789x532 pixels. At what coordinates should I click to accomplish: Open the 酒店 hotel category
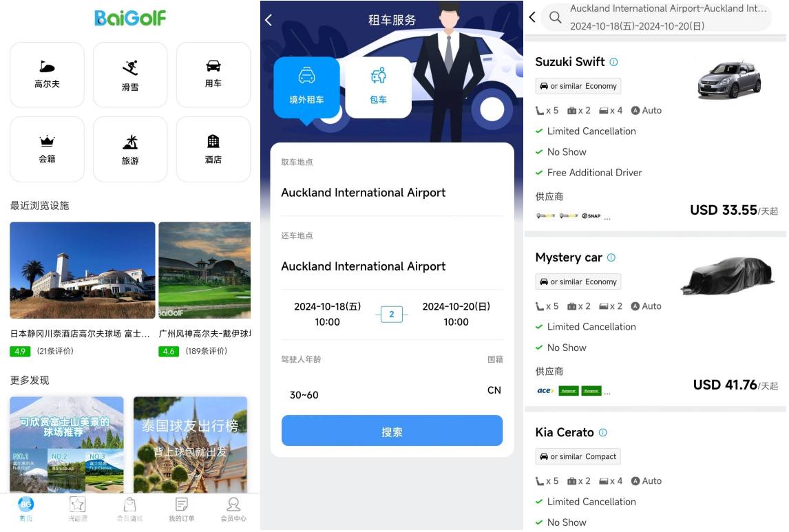213,149
